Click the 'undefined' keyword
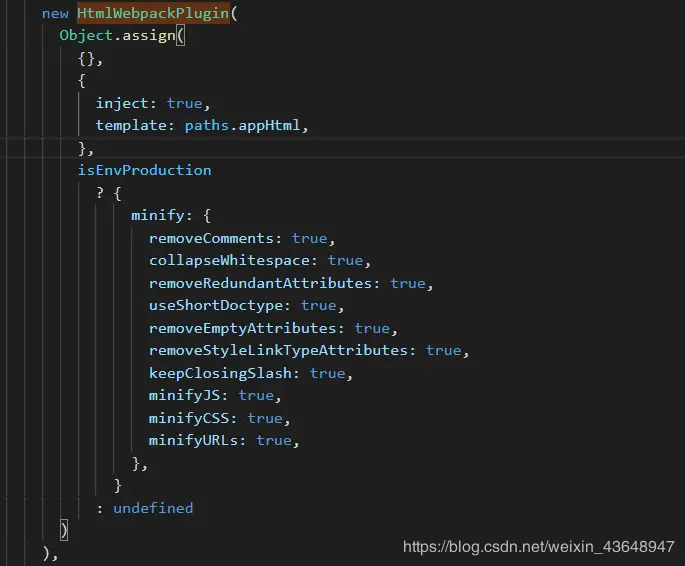685x566 pixels. click(153, 508)
